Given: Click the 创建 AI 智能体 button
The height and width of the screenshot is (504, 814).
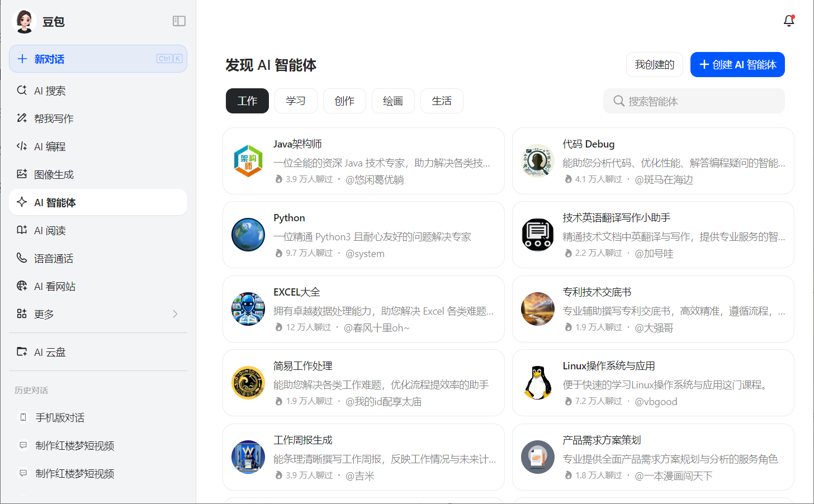Looking at the screenshot, I should click(x=737, y=65).
